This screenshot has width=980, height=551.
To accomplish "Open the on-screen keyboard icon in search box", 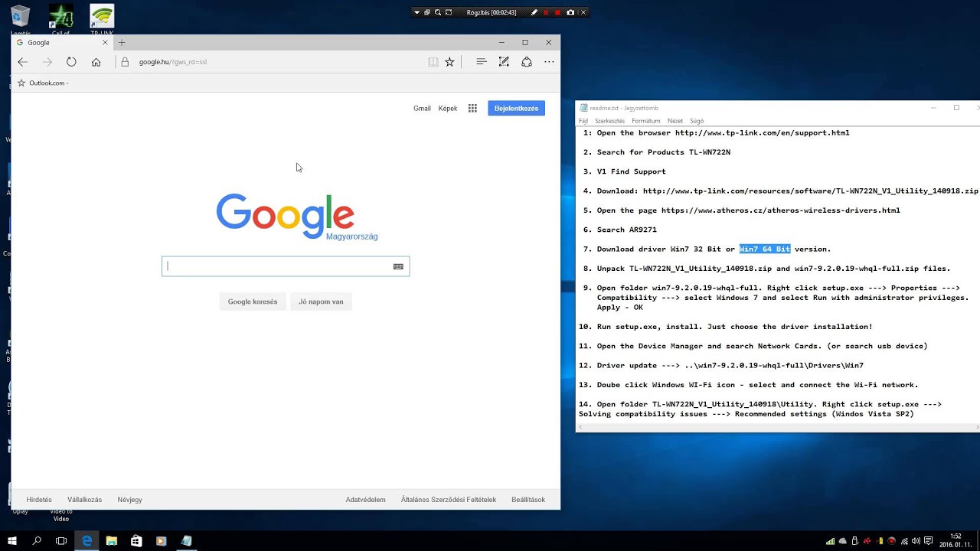I will click(398, 266).
